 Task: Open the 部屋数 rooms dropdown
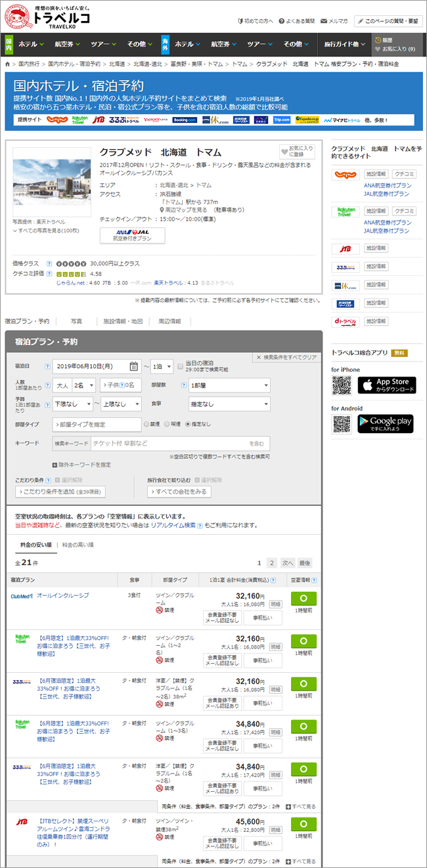[x=229, y=385]
